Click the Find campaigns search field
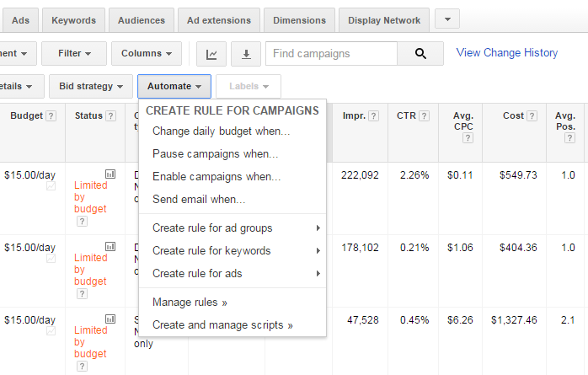The height and width of the screenshot is (375, 588). [x=332, y=54]
